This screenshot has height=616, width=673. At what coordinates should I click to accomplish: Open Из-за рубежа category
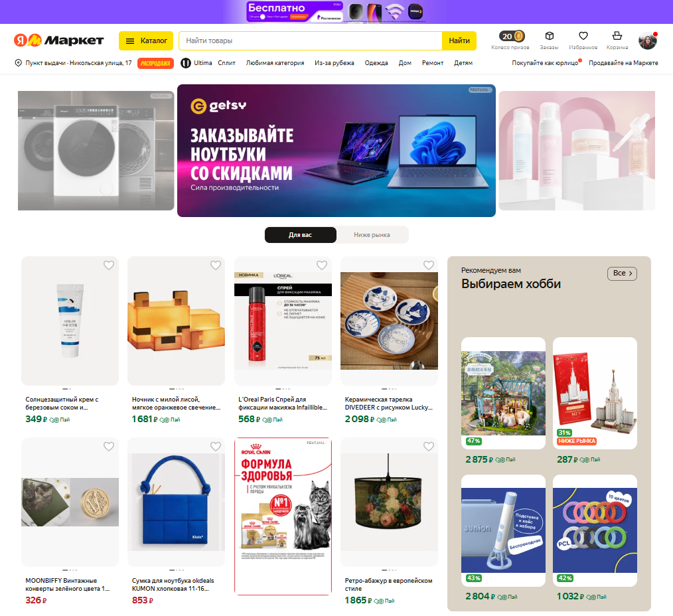click(335, 63)
